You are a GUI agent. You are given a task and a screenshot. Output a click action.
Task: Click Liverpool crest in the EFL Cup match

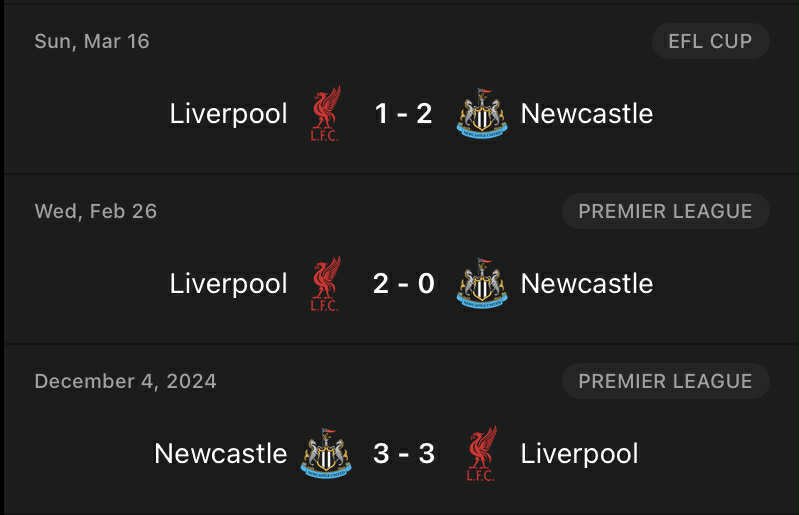(325, 114)
